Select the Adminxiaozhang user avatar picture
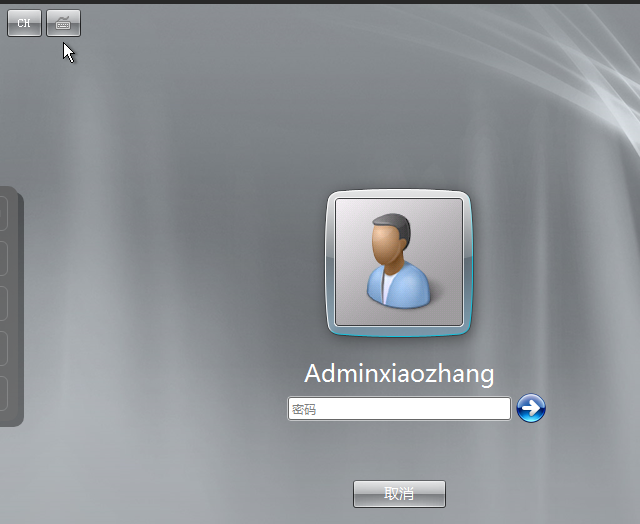The image size is (640, 524). 399,261
